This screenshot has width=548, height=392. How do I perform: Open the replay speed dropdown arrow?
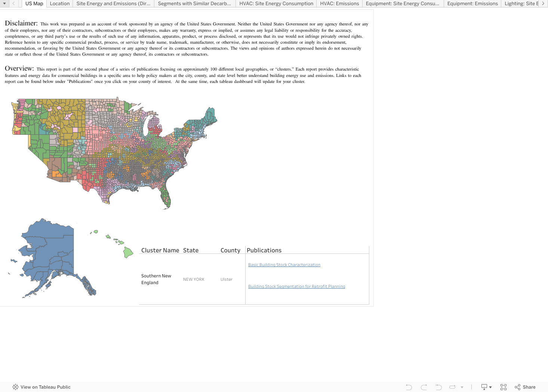[x=462, y=388]
